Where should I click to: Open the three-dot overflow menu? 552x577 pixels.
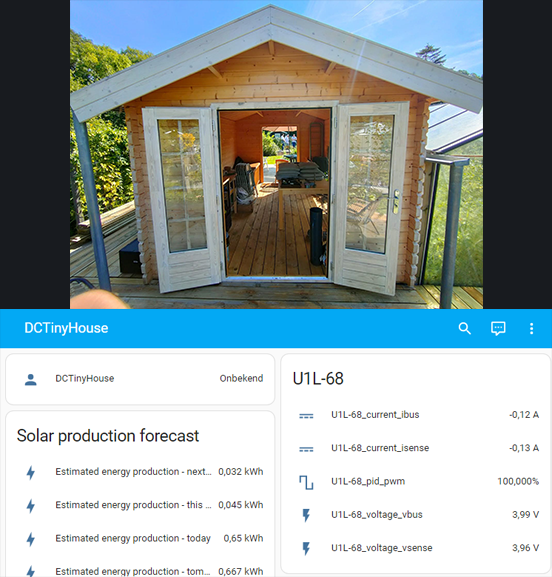coord(531,328)
